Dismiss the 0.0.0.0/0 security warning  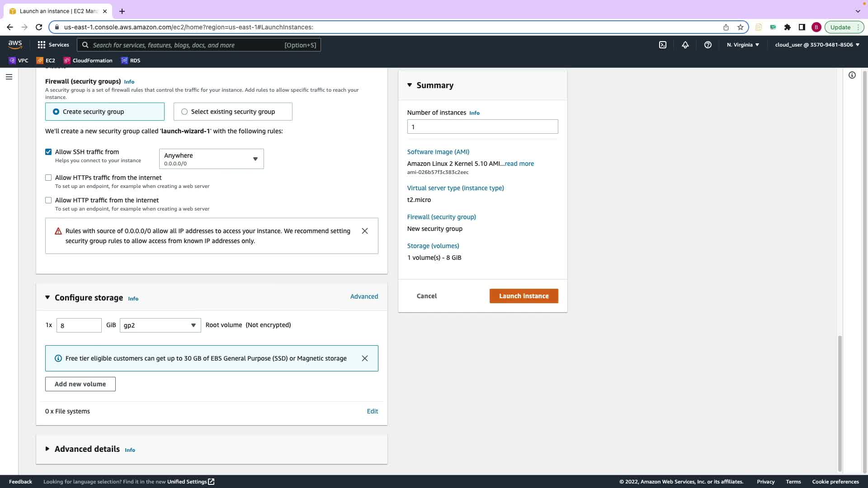[365, 231]
